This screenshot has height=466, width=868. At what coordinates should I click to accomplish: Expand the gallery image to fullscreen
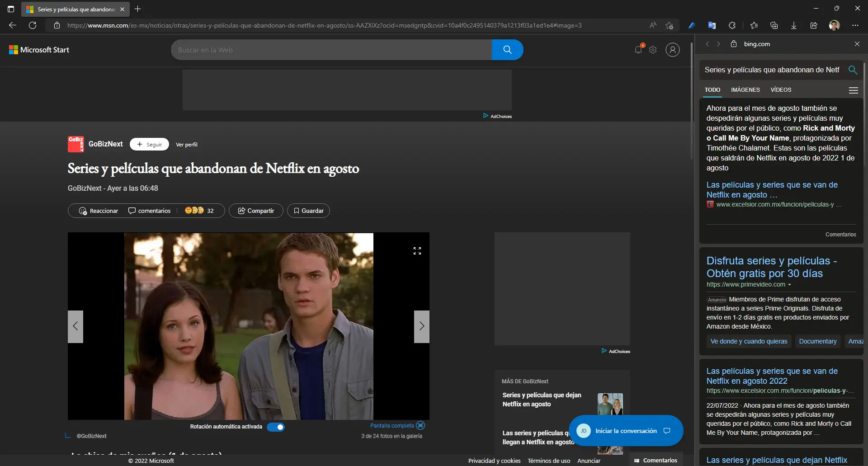pos(417,251)
